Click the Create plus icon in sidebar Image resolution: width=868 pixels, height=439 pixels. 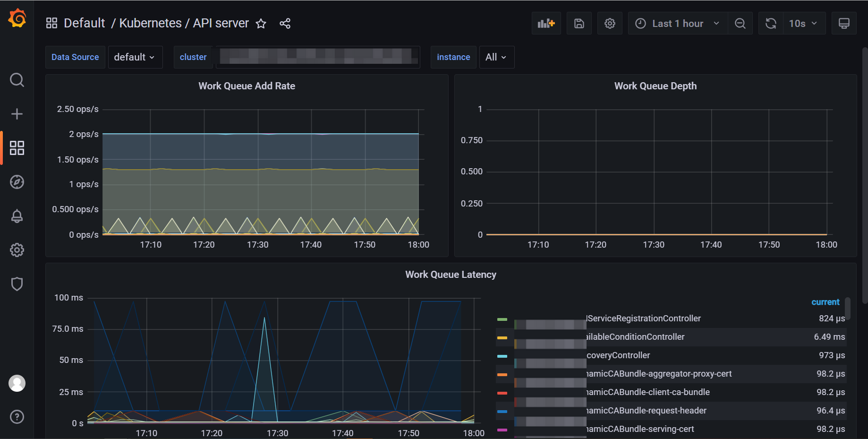tap(17, 114)
